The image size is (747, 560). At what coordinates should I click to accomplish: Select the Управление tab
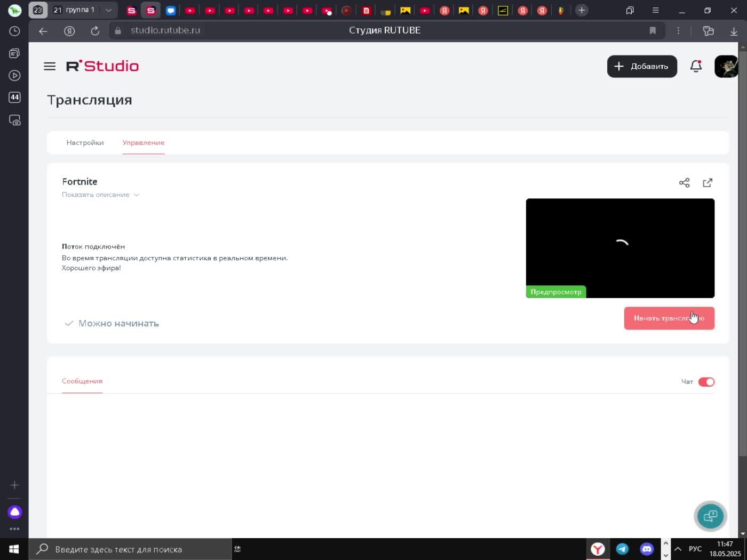point(144,142)
